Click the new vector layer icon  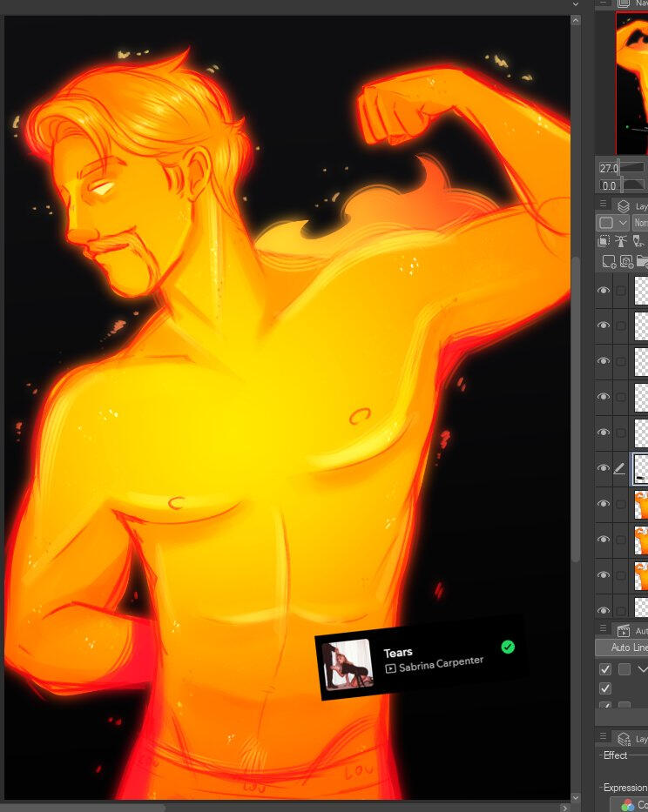(624, 261)
